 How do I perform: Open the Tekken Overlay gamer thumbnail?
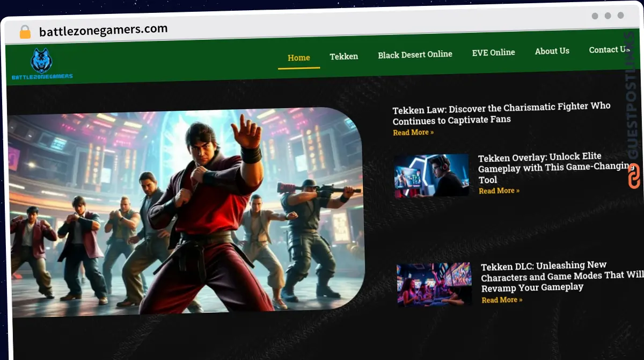click(x=431, y=176)
